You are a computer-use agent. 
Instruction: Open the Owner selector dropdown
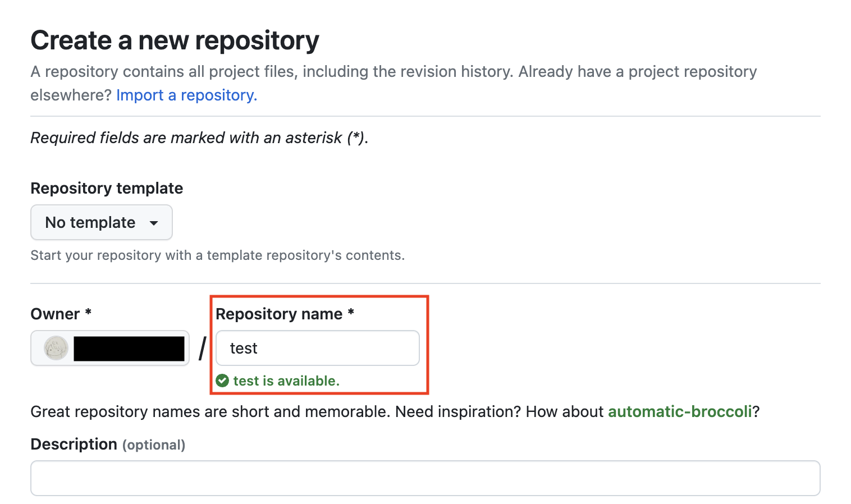[x=110, y=348]
